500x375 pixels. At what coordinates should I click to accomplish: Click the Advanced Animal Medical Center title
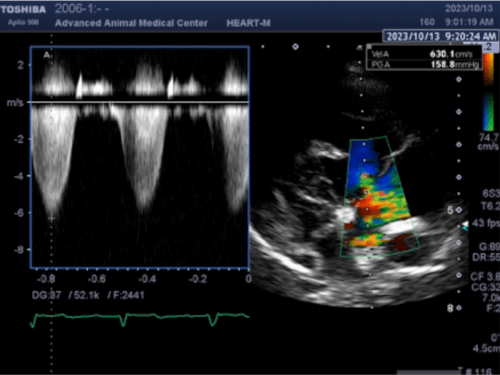pos(131,23)
